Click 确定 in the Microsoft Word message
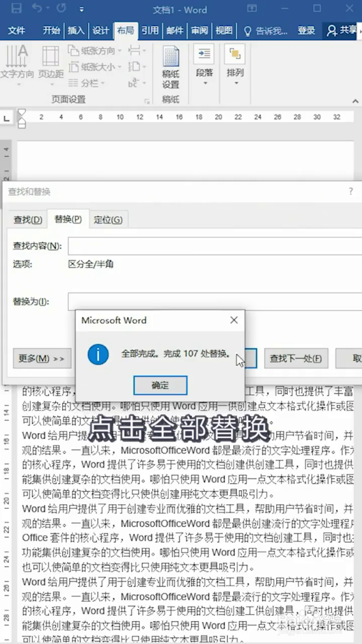This screenshot has width=362, height=644. point(160,385)
